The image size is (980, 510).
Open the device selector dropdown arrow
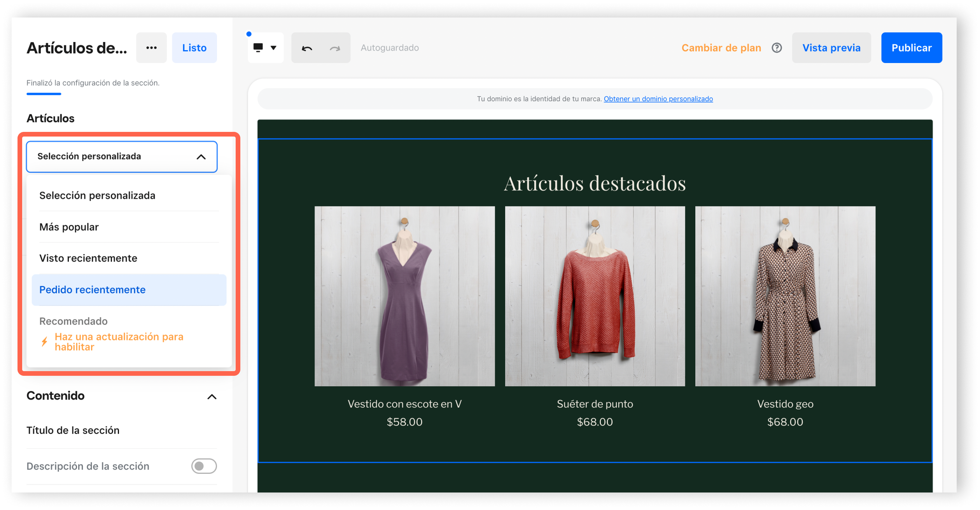pyautogui.click(x=273, y=48)
